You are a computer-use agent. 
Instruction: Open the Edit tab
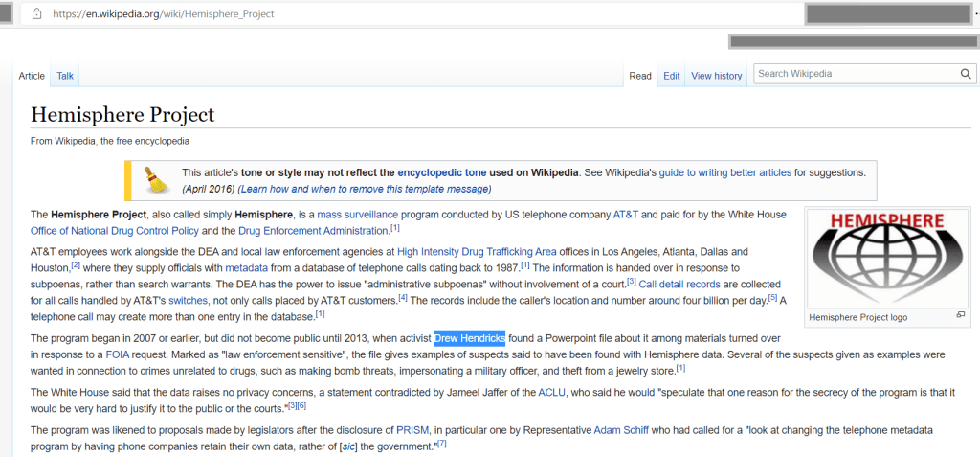pyautogui.click(x=672, y=76)
